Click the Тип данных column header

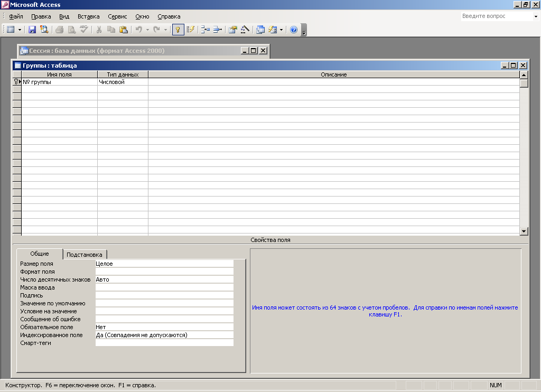[123, 74]
